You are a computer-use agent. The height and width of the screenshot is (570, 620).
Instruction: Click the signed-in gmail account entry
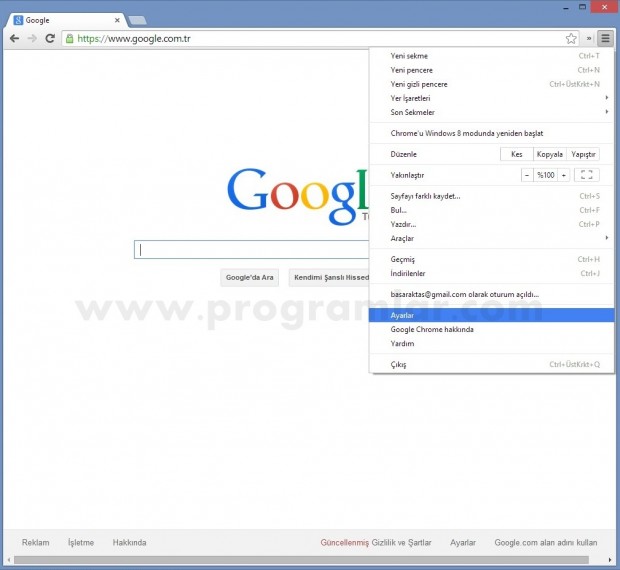[491, 294]
